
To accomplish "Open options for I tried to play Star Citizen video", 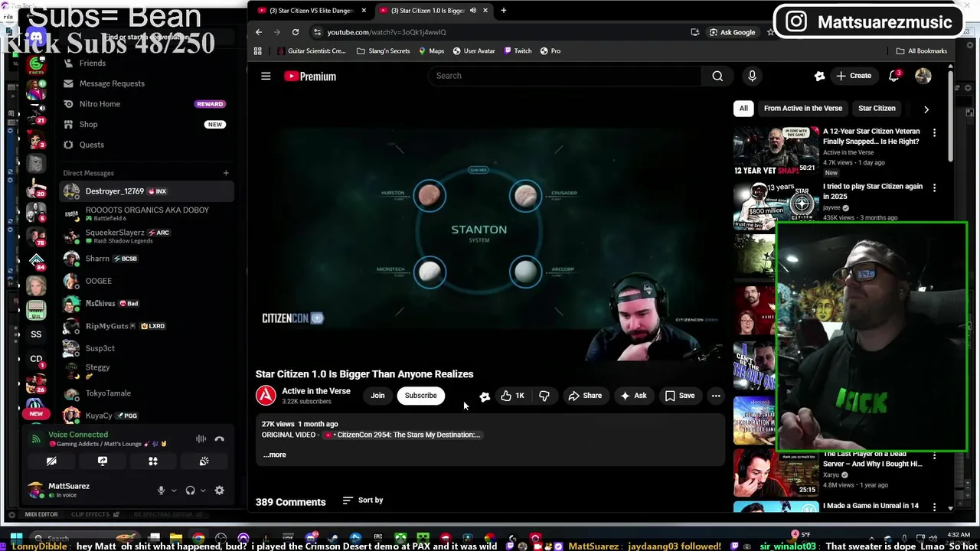I will pyautogui.click(x=934, y=187).
